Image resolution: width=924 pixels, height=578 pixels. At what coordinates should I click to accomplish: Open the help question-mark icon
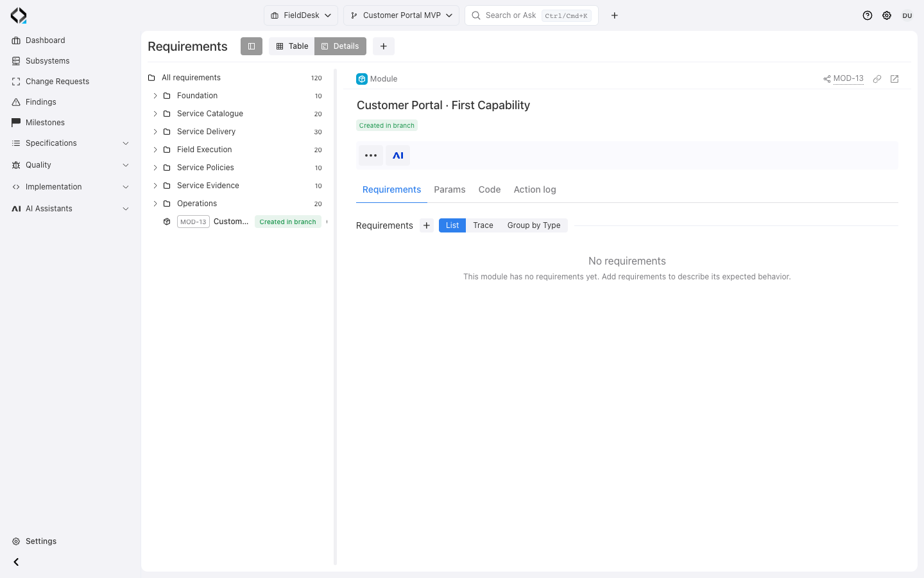coord(868,15)
